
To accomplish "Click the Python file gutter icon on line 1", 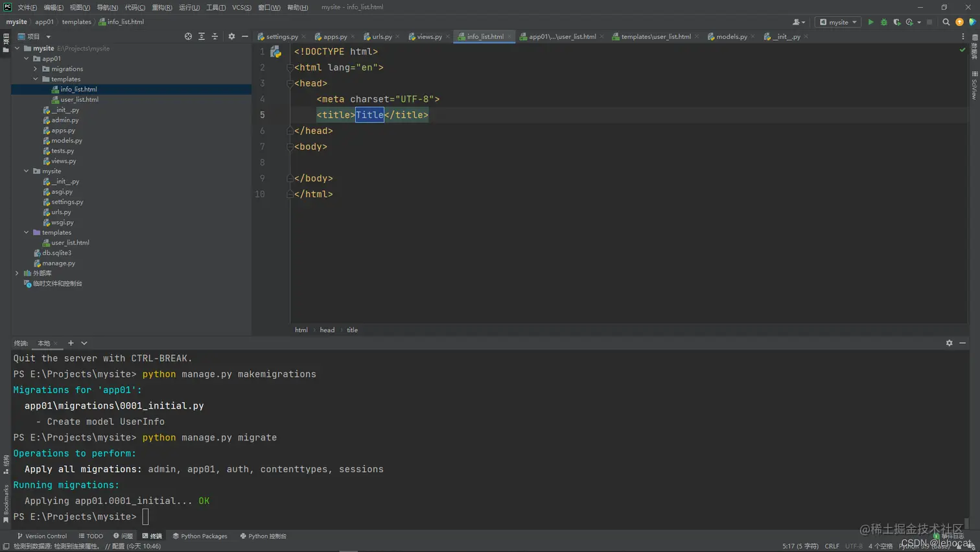I will pos(276,52).
